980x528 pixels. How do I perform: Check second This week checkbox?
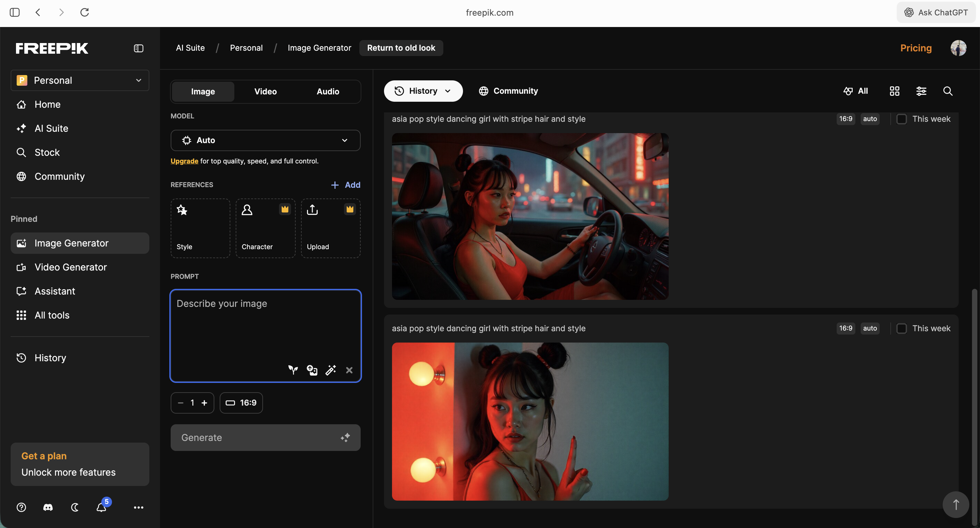coord(901,328)
